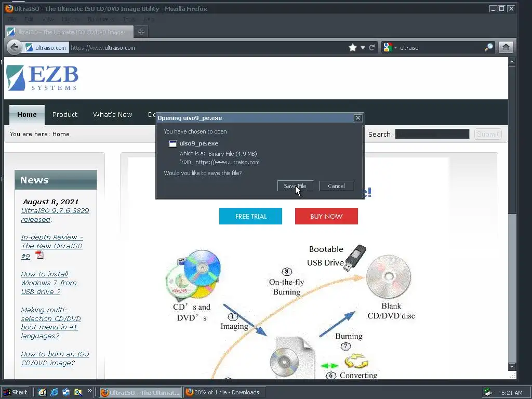Click the first quick launch icon after Start
Viewport: 532px width, 399px height.
pos(42,392)
